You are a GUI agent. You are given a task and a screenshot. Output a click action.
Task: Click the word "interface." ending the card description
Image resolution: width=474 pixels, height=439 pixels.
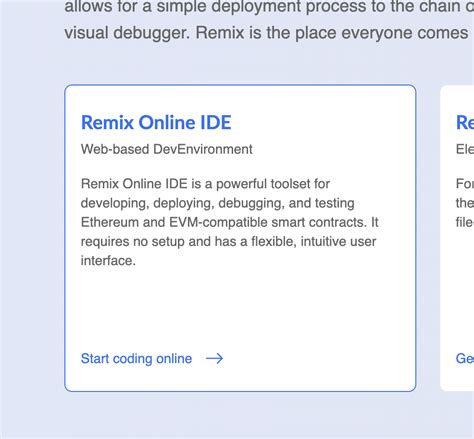coord(108,260)
